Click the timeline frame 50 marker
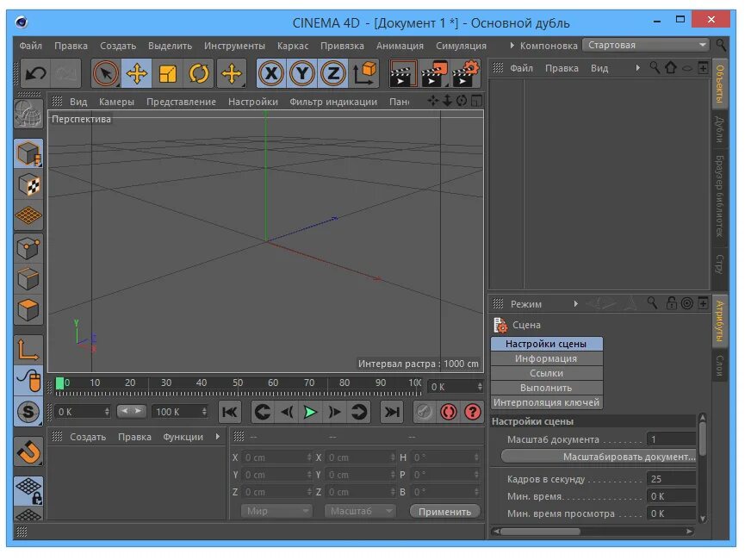 (x=238, y=383)
